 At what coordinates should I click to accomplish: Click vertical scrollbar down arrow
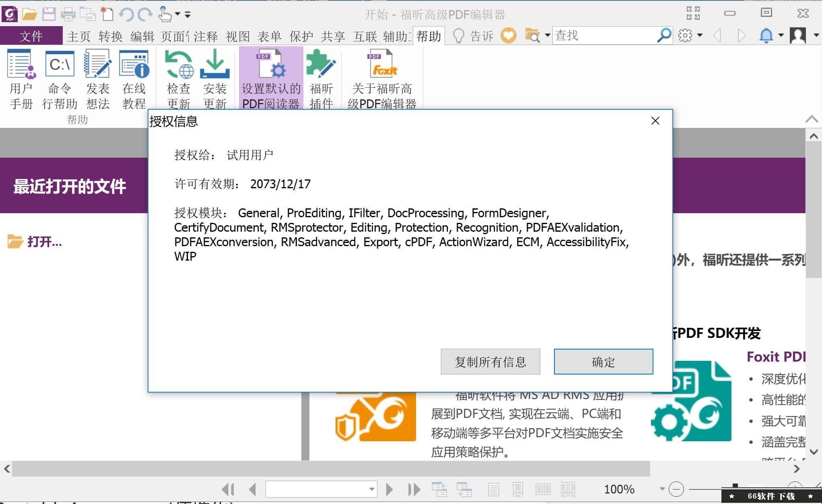coord(814,452)
